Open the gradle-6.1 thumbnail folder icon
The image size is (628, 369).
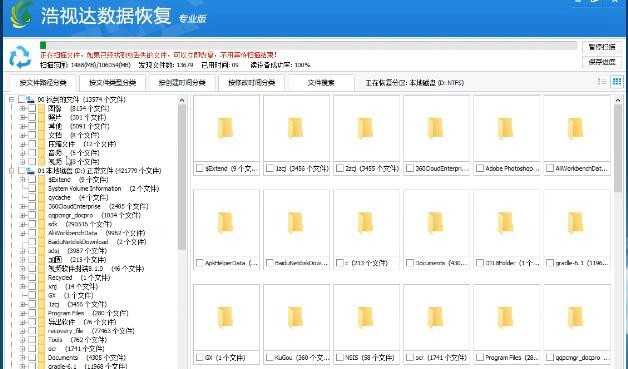pyautogui.click(x=576, y=223)
